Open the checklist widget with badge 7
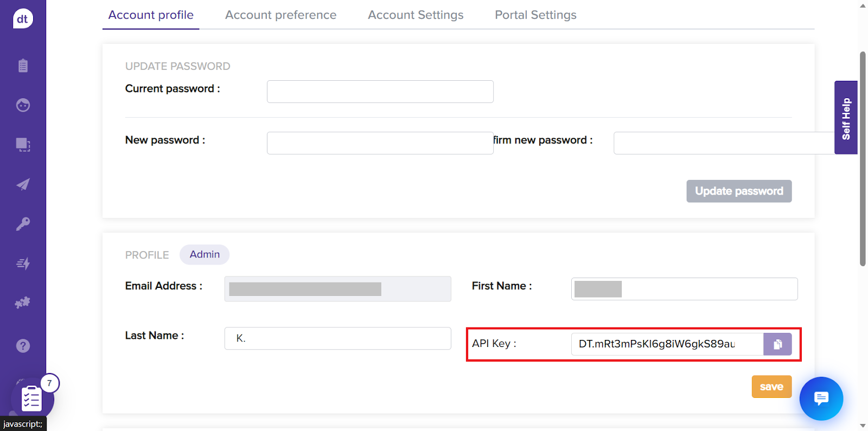Screen dimensions: 868x431 tap(31, 399)
